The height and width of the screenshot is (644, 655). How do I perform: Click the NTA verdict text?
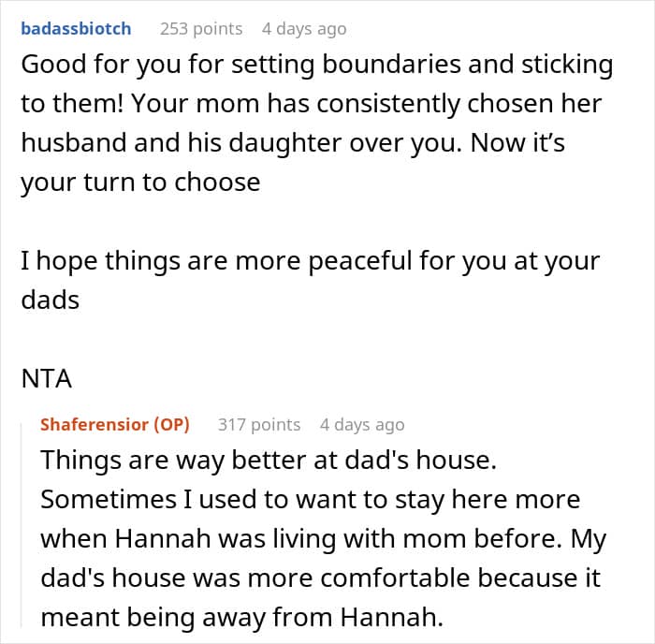click(46, 379)
